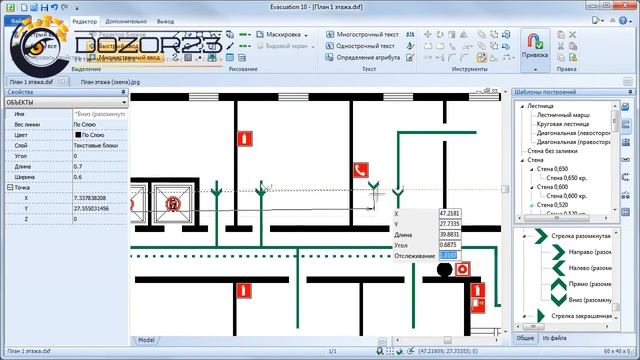Viewport: 640px width, 360px height.
Task: Open the Вывод ribbon tab
Action: point(165,21)
